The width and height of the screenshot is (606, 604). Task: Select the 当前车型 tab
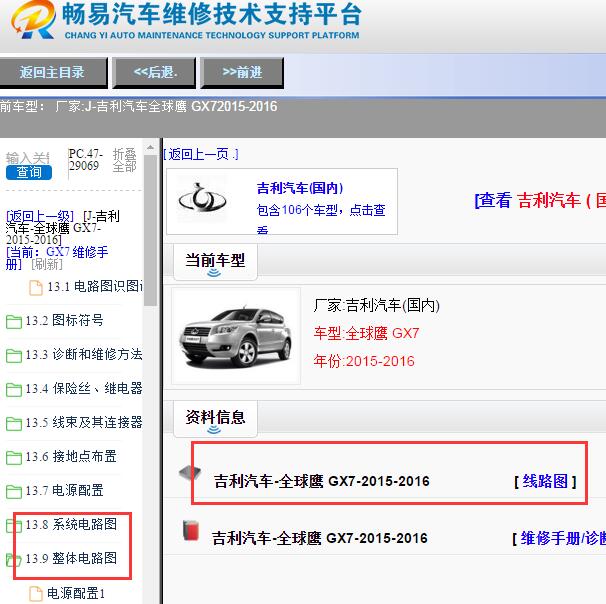click(x=215, y=261)
